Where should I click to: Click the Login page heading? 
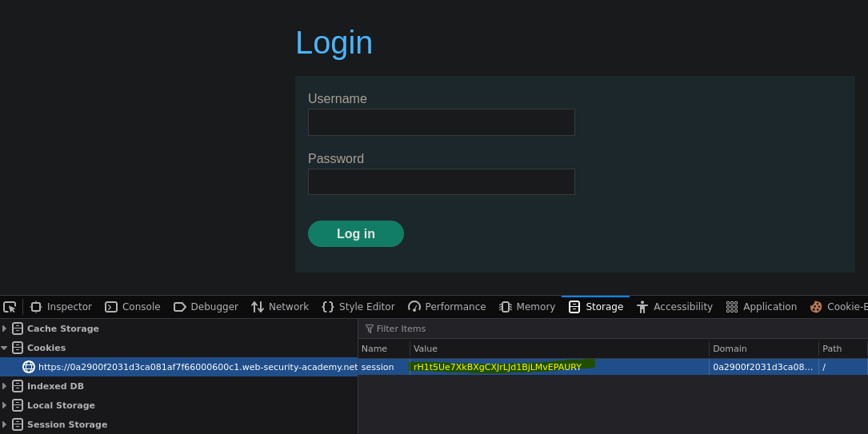click(x=334, y=42)
